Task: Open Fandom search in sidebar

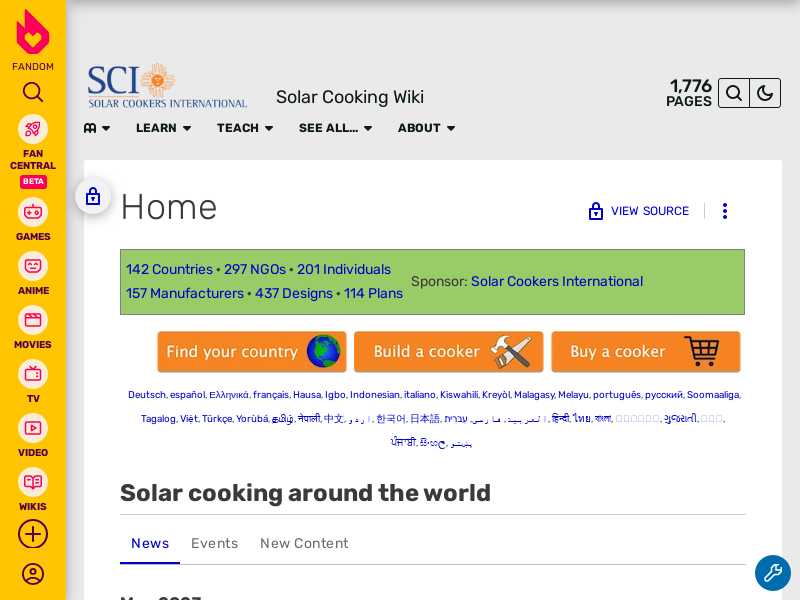Action: pyautogui.click(x=33, y=92)
